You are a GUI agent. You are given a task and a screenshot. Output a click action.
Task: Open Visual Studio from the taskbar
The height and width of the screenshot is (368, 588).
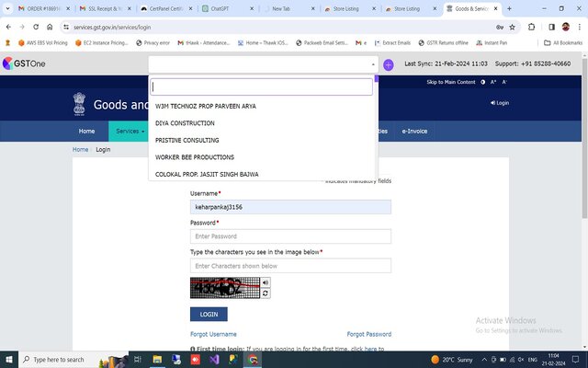pyautogui.click(x=214, y=360)
